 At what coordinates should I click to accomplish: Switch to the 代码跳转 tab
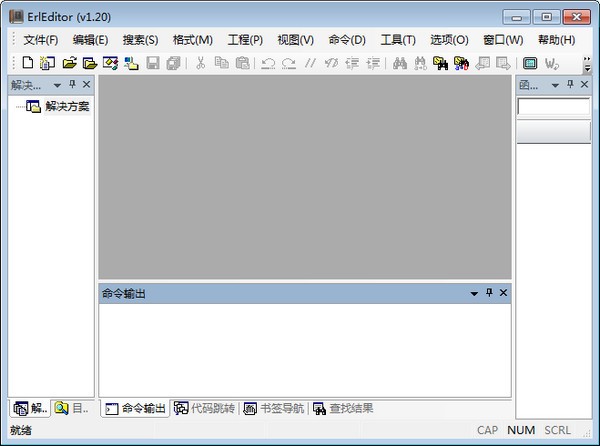pos(204,408)
